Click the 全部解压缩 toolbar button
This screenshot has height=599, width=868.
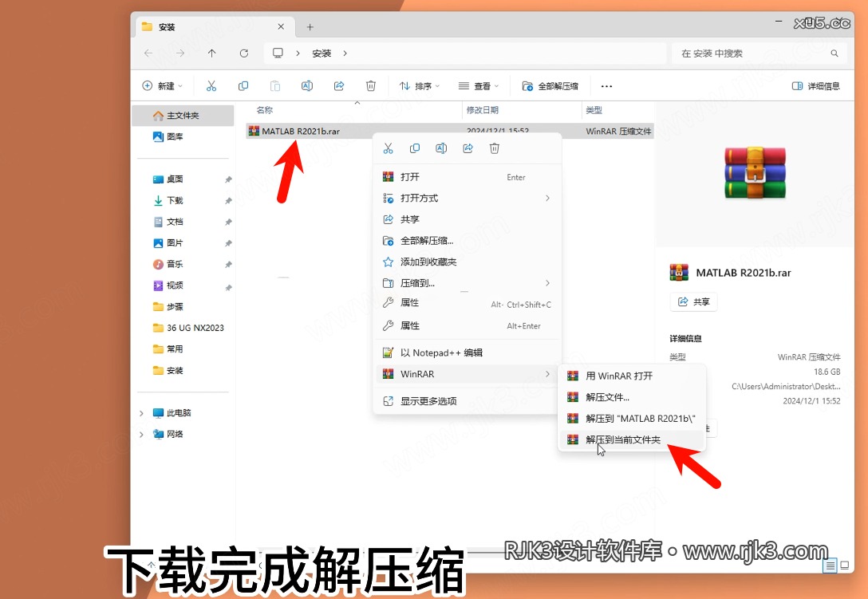click(550, 86)
